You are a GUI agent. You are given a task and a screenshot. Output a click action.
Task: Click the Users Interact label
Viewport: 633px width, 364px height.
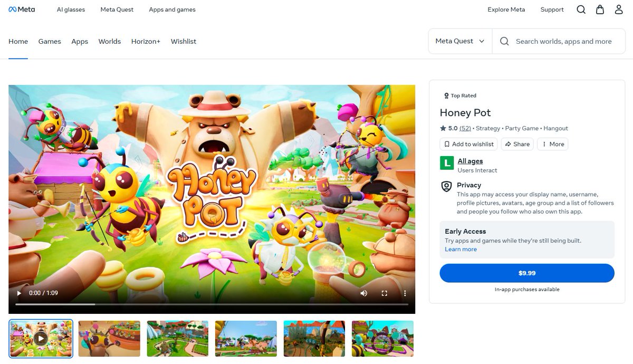(477, 170)
